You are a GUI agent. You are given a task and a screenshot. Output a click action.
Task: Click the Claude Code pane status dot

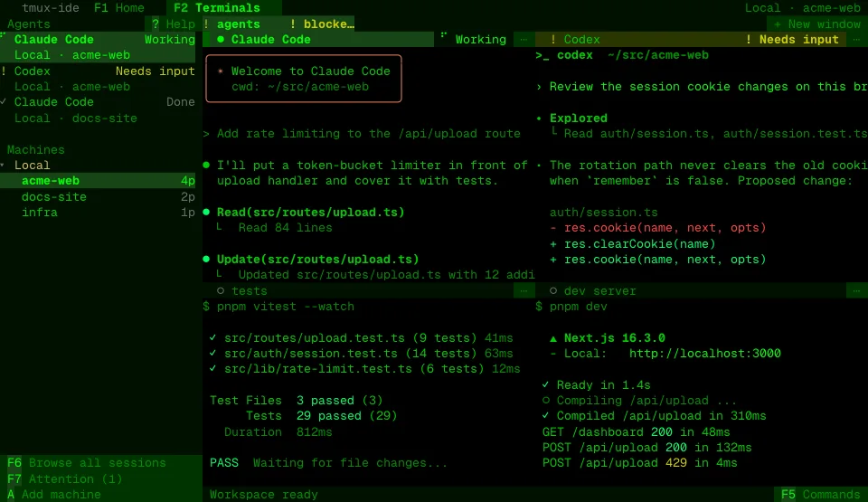pyautogui.click(x=221, y=39)
